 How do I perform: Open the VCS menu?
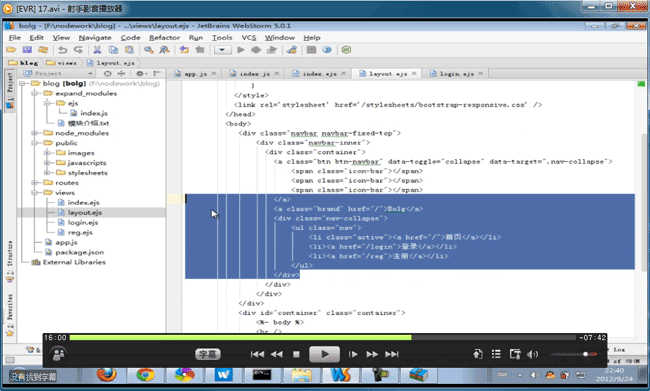(249, 37)
